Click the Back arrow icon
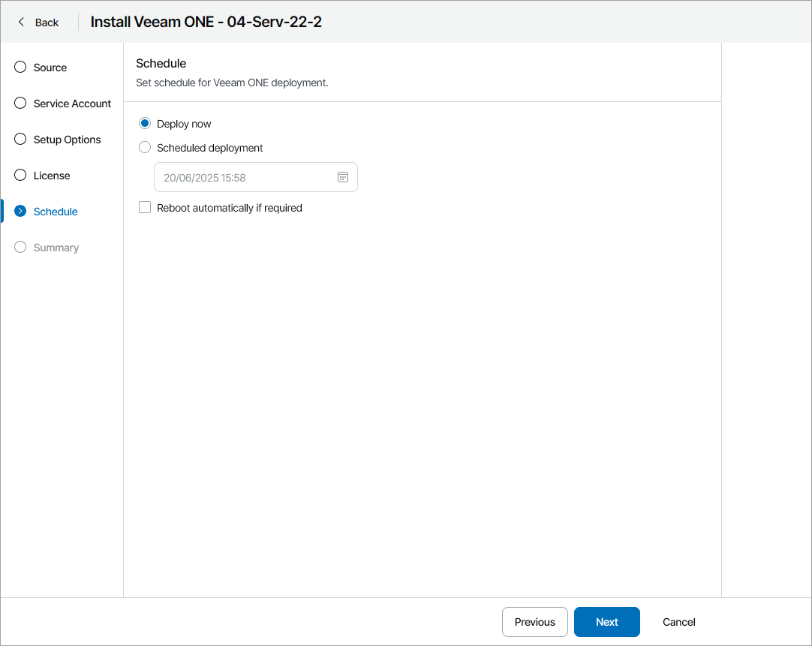 pos(21,23)
